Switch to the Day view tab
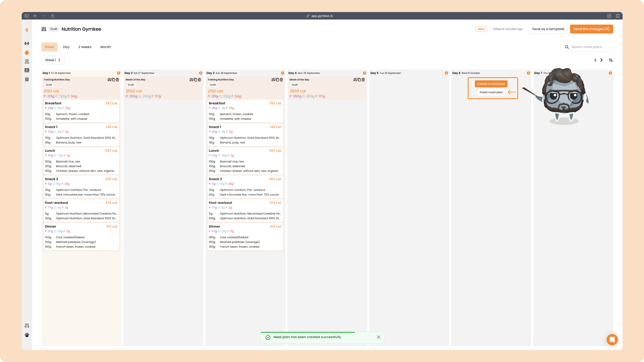The height and width of the screenshot is (362, 644). coord(66,47)
